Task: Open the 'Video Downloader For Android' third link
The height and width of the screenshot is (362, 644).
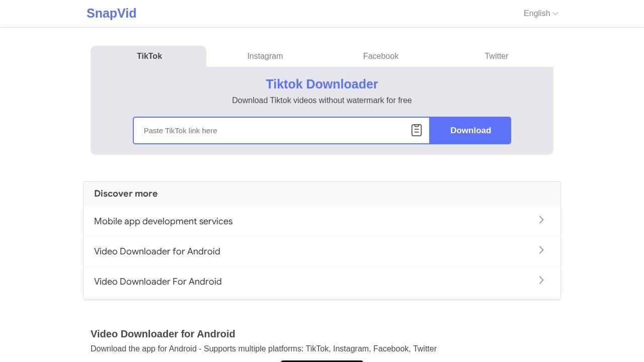Action: (157, 282)
